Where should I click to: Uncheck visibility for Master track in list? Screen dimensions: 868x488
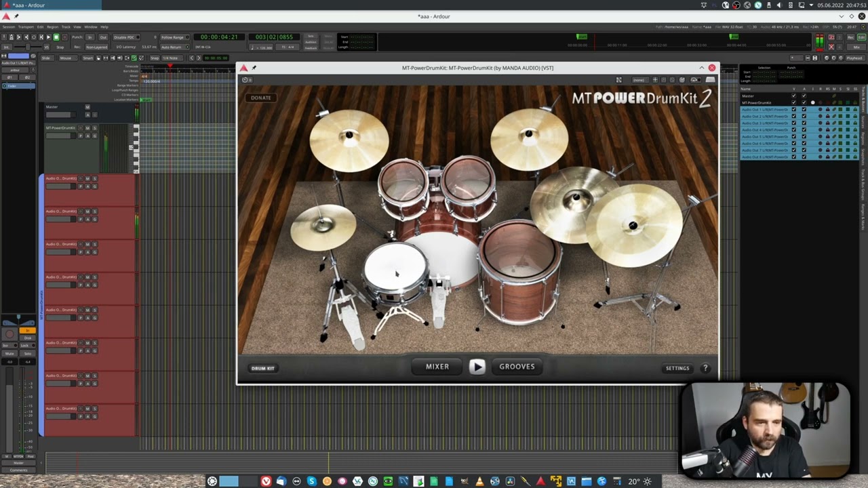[x=793, y=96]
